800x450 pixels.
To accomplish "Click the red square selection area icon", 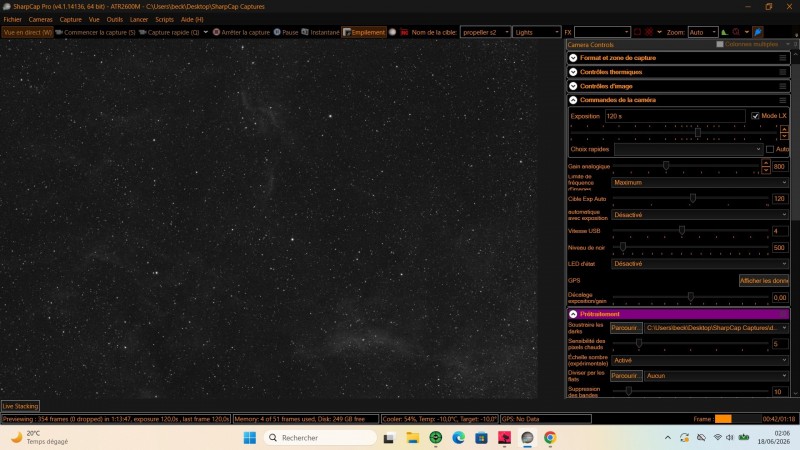I will (637, 32).
